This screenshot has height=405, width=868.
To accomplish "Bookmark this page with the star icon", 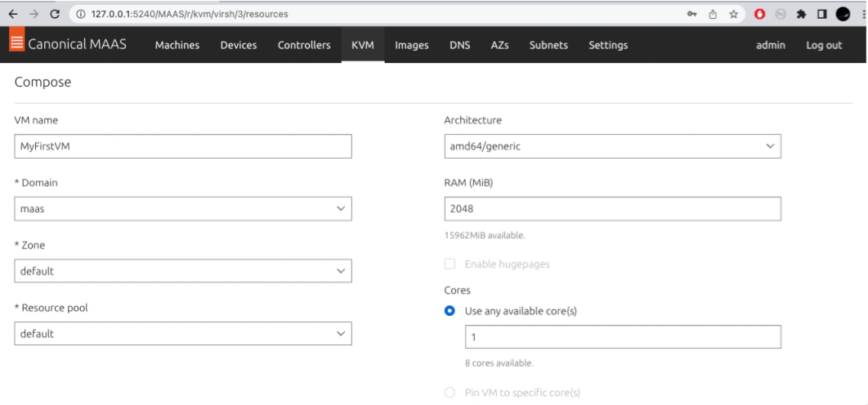I will [734, 14].
